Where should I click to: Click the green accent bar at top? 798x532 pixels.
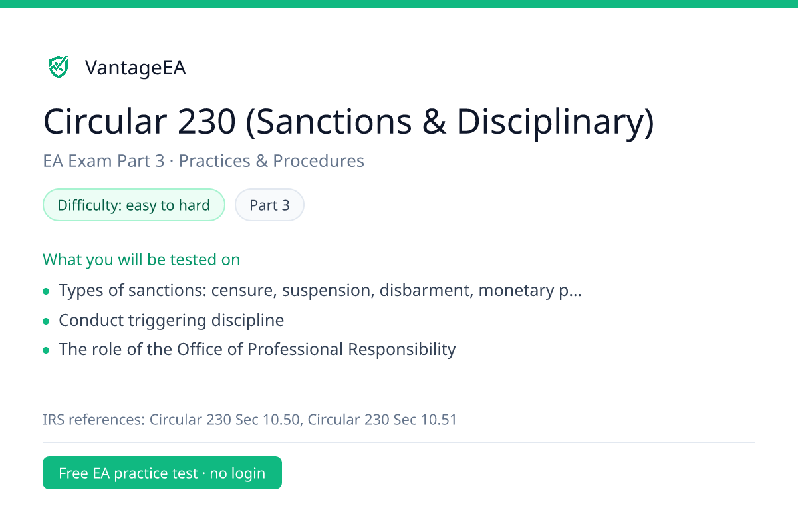(399, 3)
